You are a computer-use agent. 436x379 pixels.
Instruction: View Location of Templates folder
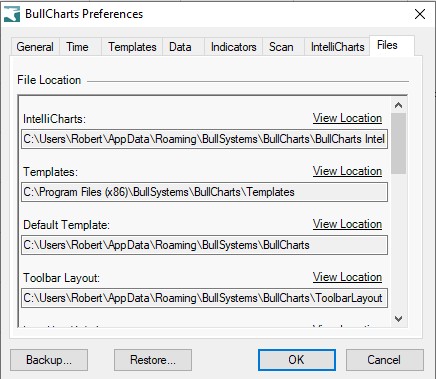(347, 171)
